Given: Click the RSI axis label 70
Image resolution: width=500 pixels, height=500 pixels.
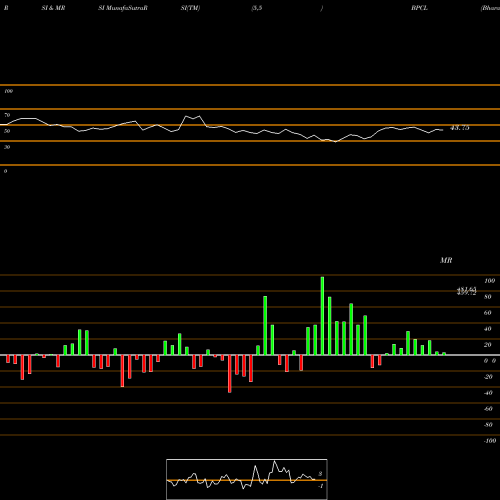Looking at the screenshot, I should coord(7,115).
